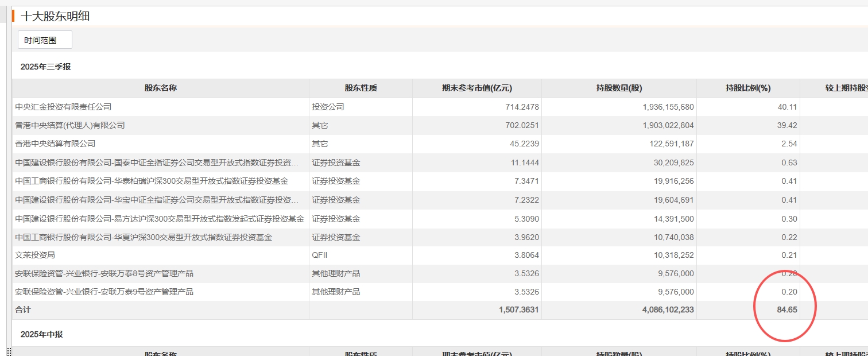Click the 持股比例(%) column header of 2025年三季报
Viewport: 868px width, 356px height.
748,88
